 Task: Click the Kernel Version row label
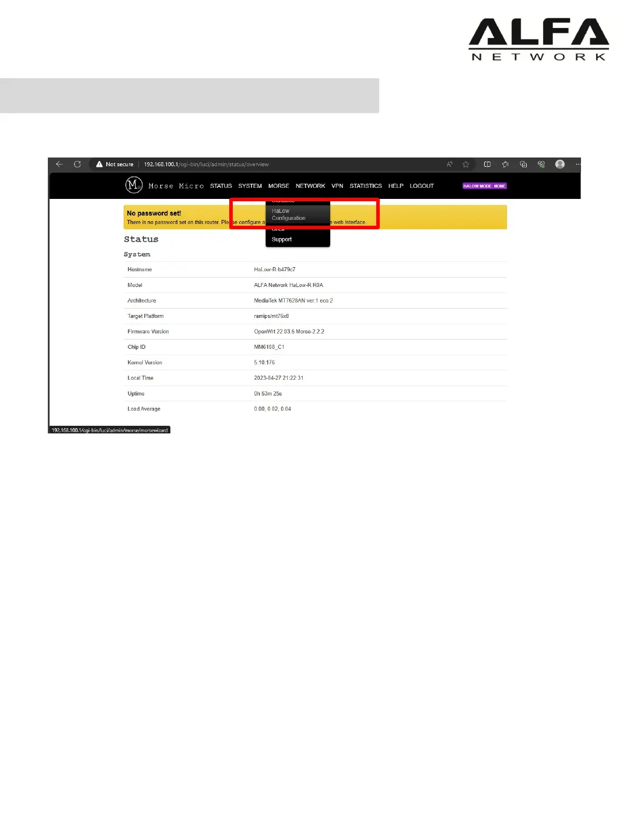[x=145, y=363]
